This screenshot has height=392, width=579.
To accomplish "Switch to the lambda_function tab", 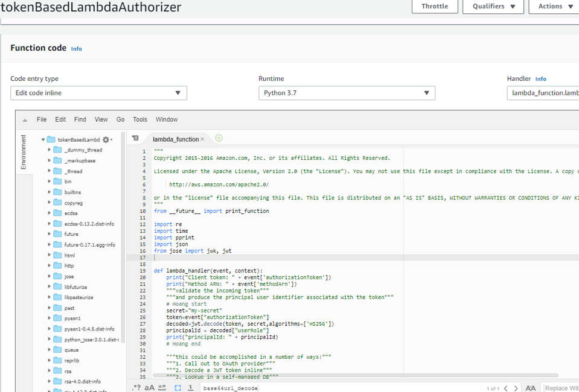I will [176, 139].
